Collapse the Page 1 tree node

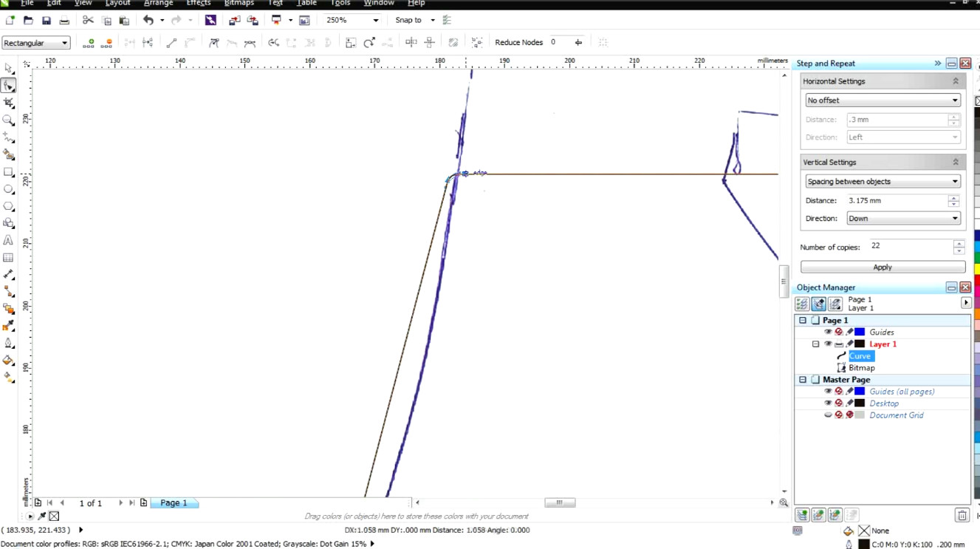pos(803,321)
